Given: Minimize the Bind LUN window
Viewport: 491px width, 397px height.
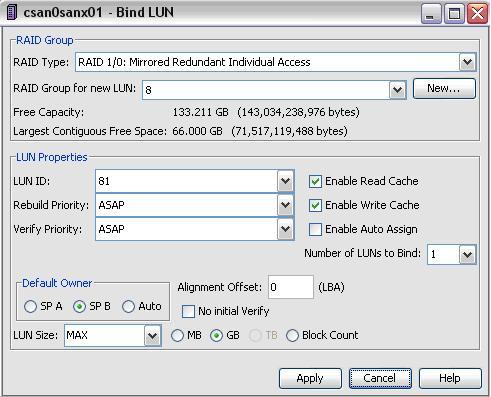Looking at the screenshot, I should 431,13.
